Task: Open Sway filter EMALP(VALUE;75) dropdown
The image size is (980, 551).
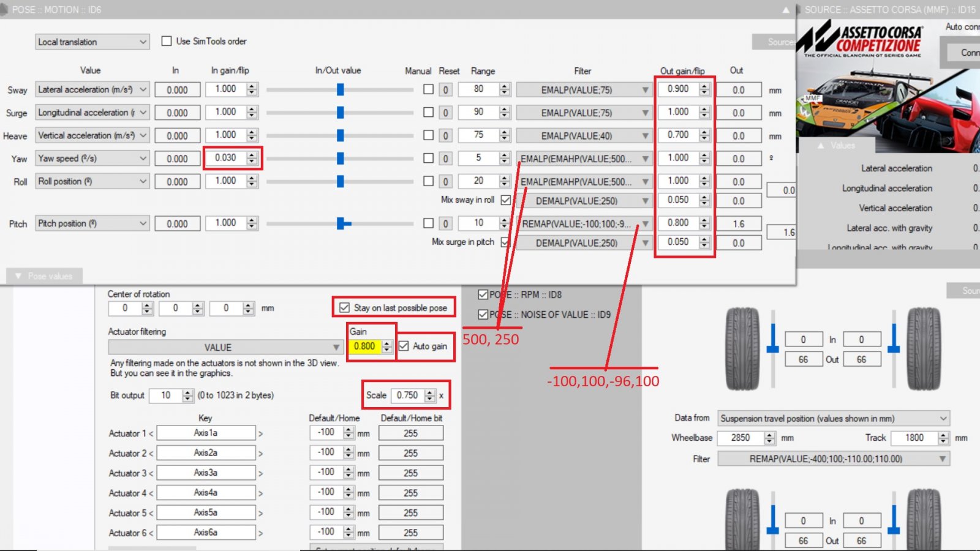Action: [x=582, y=90]
